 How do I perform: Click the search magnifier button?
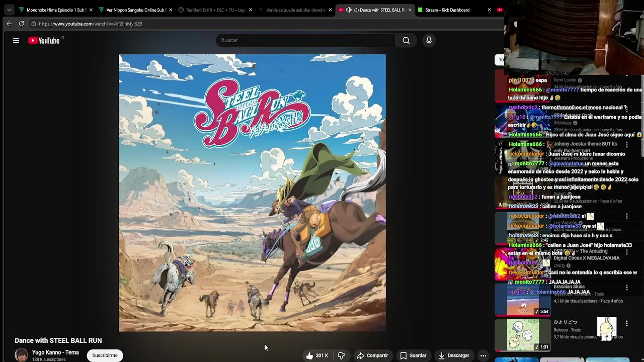[x=406, y=40]
